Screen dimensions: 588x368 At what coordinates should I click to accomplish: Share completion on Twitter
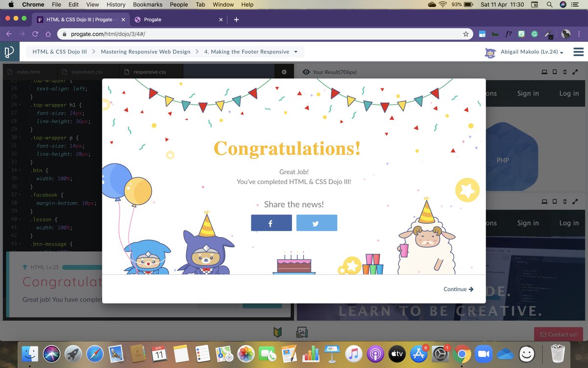pyautogui.click(x=317, y=223)
